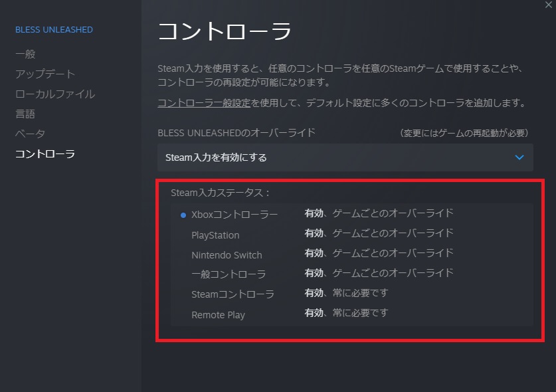Select the Xboxコントローラー row
This screenshot has width=556, height=392.
click(x=352, y=214)
